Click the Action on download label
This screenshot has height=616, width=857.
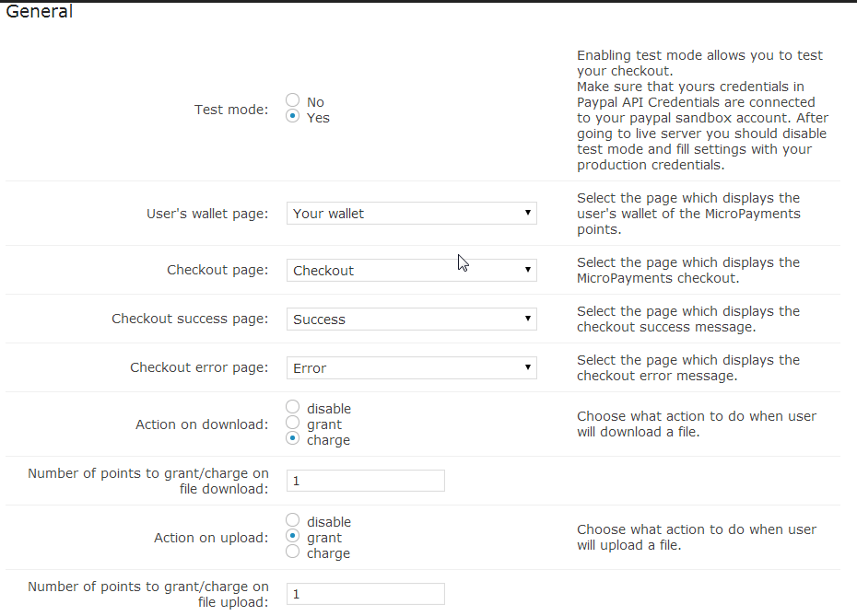point(202,424)
